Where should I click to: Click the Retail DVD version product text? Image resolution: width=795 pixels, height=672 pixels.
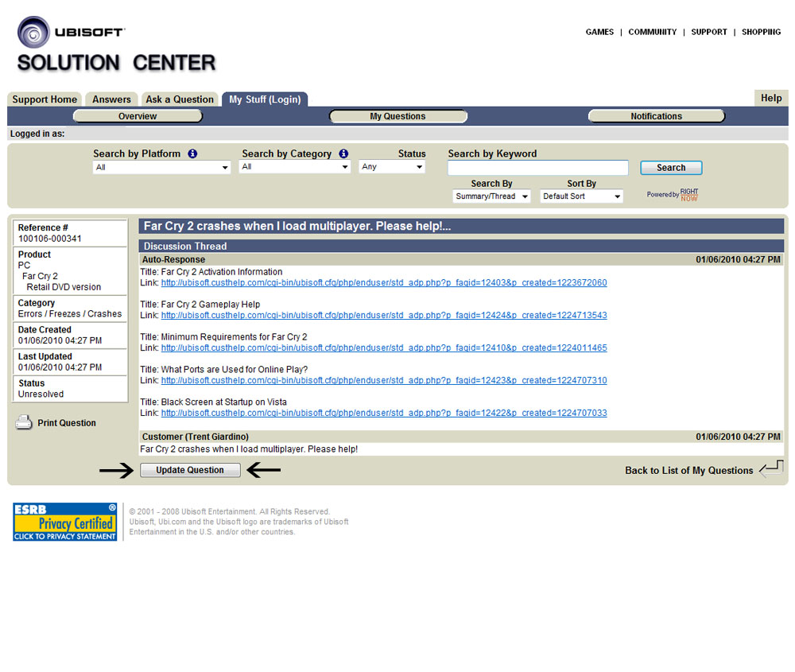click(x=64, y=287)
